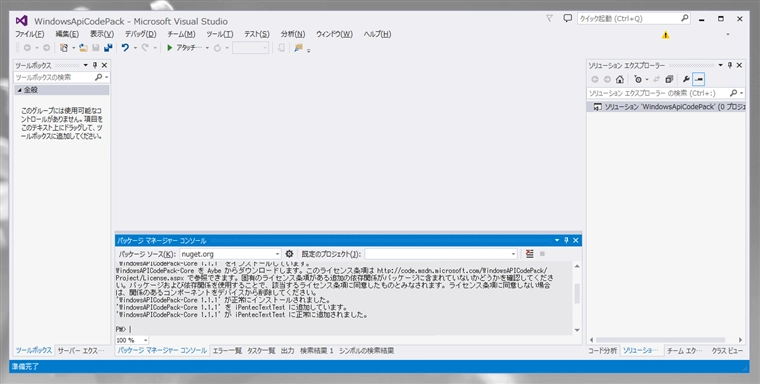Click Solution Explorer Home icon
This screenshot has height=384, width=760.
pyautogui.click(x=619, y=80)
